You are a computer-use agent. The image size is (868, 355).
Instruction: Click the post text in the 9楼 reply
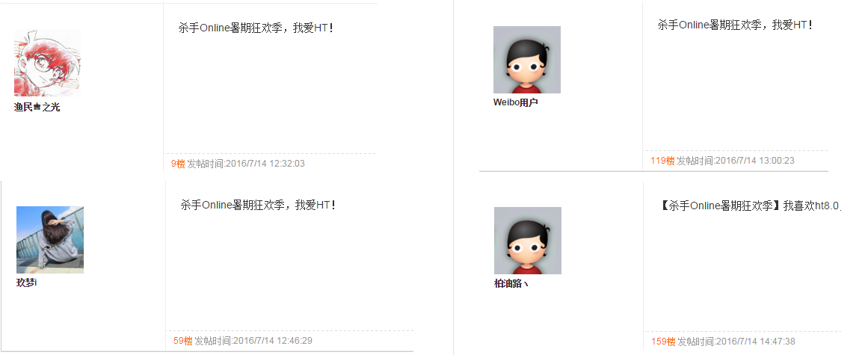[x=256, y=28]
